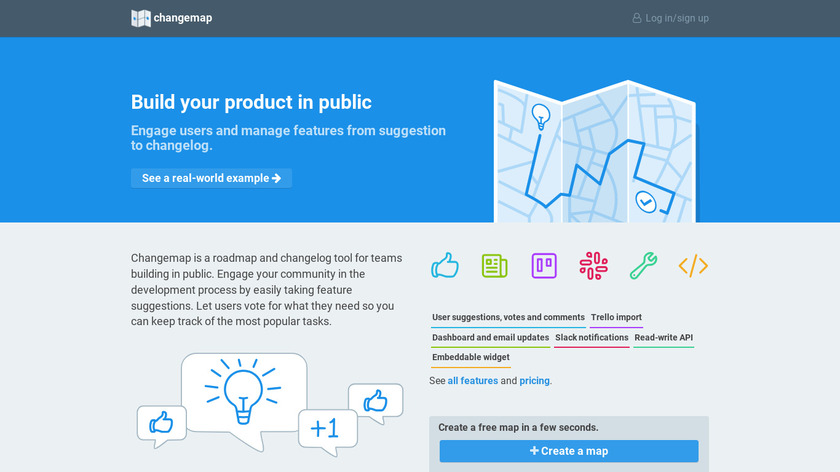Click the Slack logo icon

(593, 265)
